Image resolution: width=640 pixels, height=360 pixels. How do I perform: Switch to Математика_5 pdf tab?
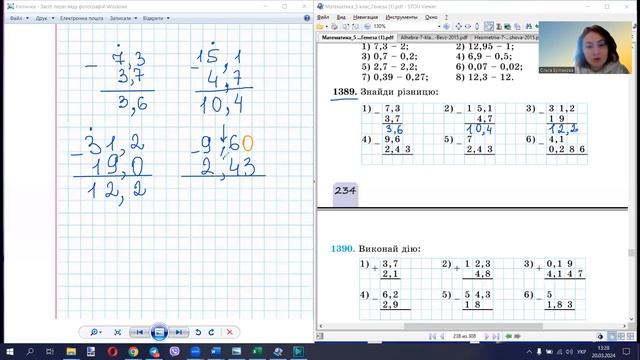coord(358,37)
